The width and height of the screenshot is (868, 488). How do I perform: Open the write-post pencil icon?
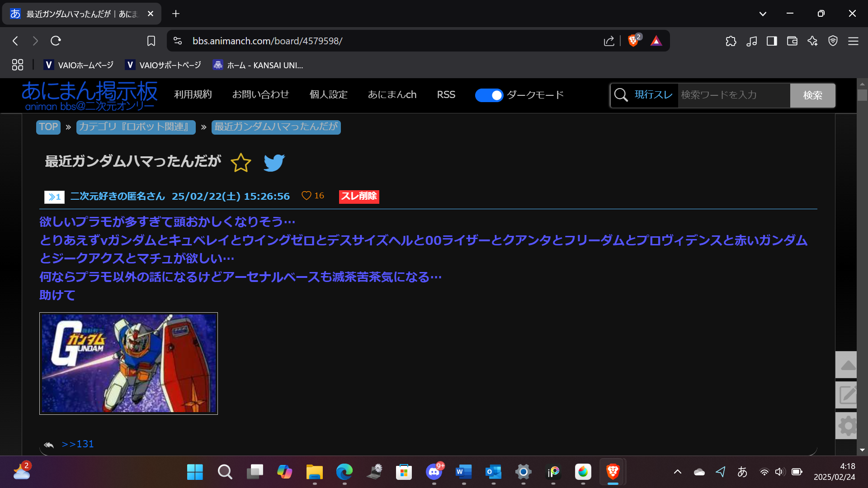click(x=847, y=395)
